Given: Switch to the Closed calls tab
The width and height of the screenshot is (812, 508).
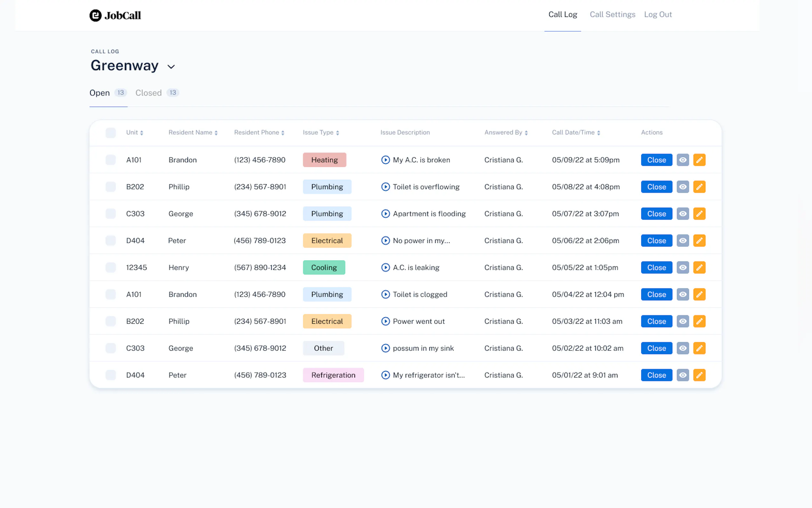Looking at the screenshot, I should tap(149, 93).
